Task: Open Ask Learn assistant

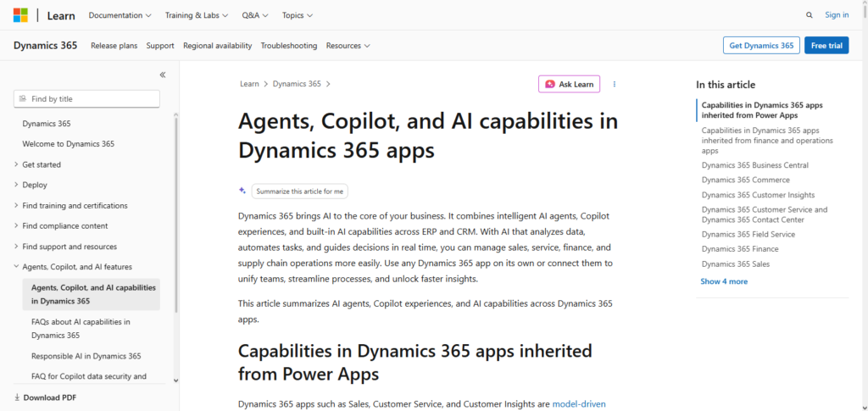Action: click(x=569, y=84)
